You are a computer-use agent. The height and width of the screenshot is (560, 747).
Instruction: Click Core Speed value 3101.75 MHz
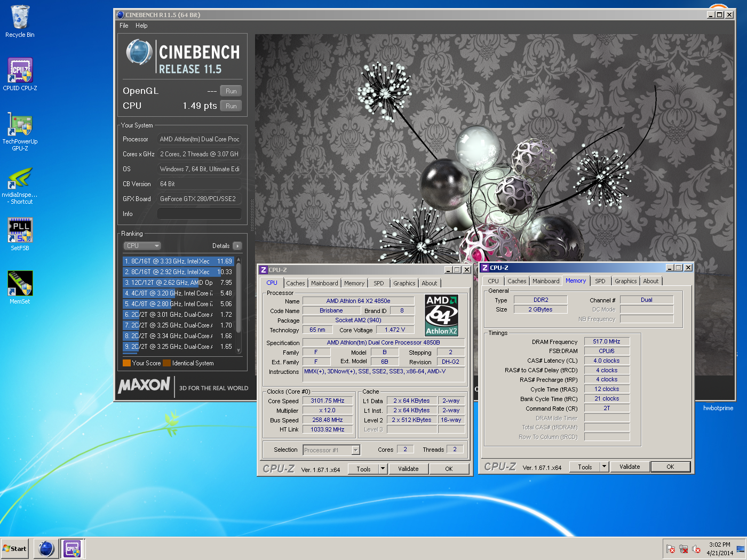(x=328, y=401)
